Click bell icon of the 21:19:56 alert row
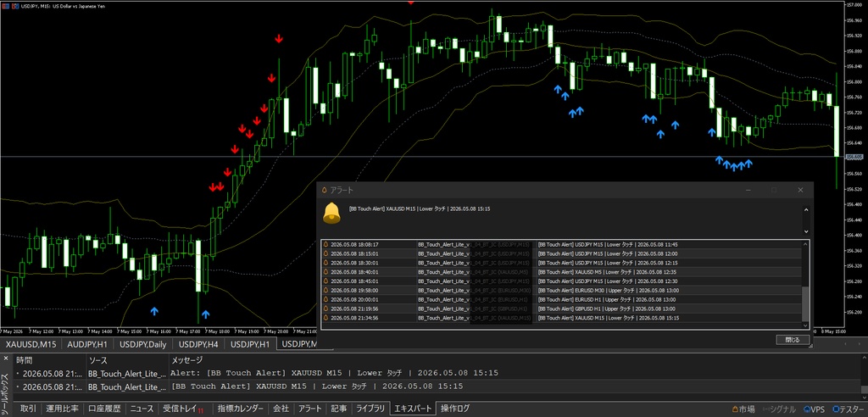 pyautogui.click(x=326, y=309)
